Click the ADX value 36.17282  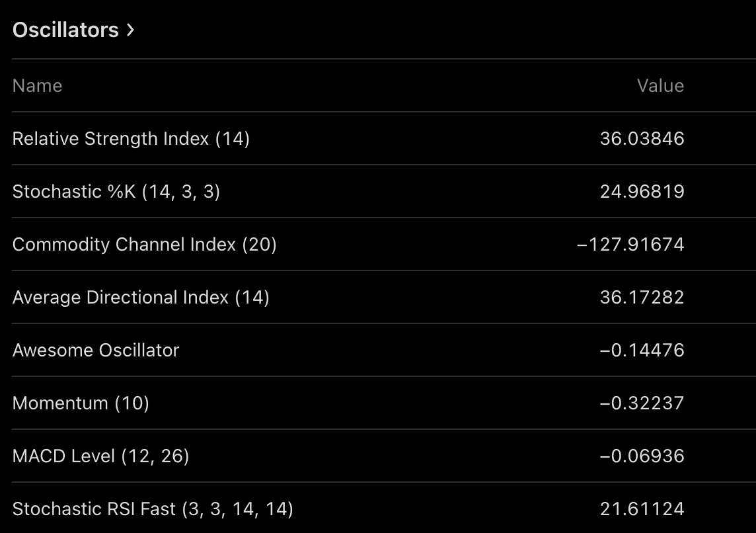coord(642,297)
